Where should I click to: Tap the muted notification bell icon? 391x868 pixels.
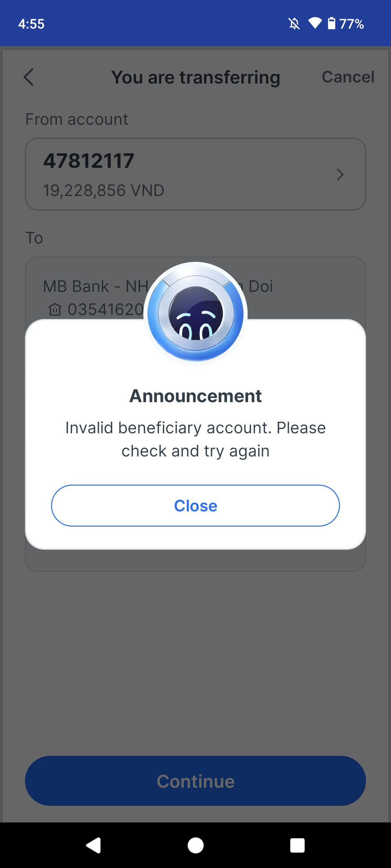pyautogui.click(x=294, y=24)
